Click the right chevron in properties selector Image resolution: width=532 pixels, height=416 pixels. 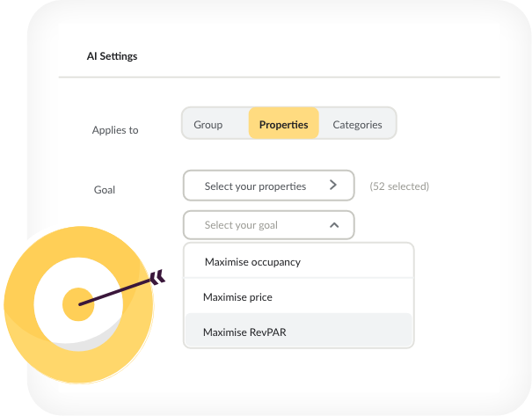click(x=333, y=185)
